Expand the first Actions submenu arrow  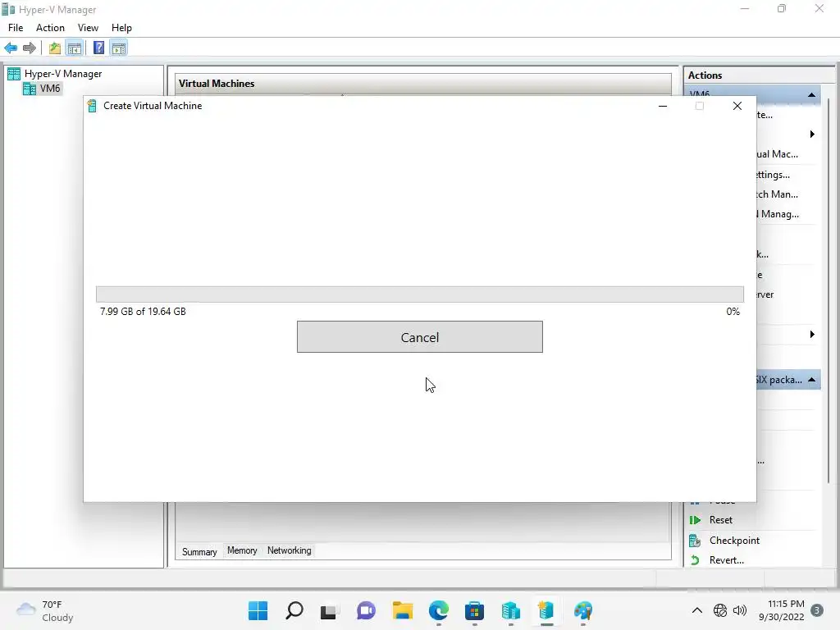click(812, 134)
